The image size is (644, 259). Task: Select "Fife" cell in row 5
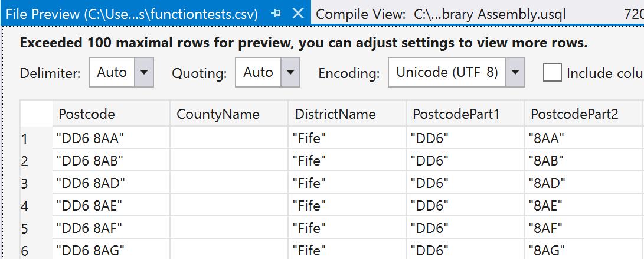pyautogui.click(x=309, y=228)
